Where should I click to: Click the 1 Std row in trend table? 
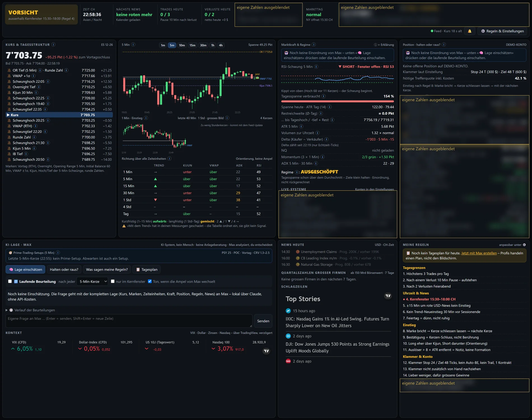[197, 200]
